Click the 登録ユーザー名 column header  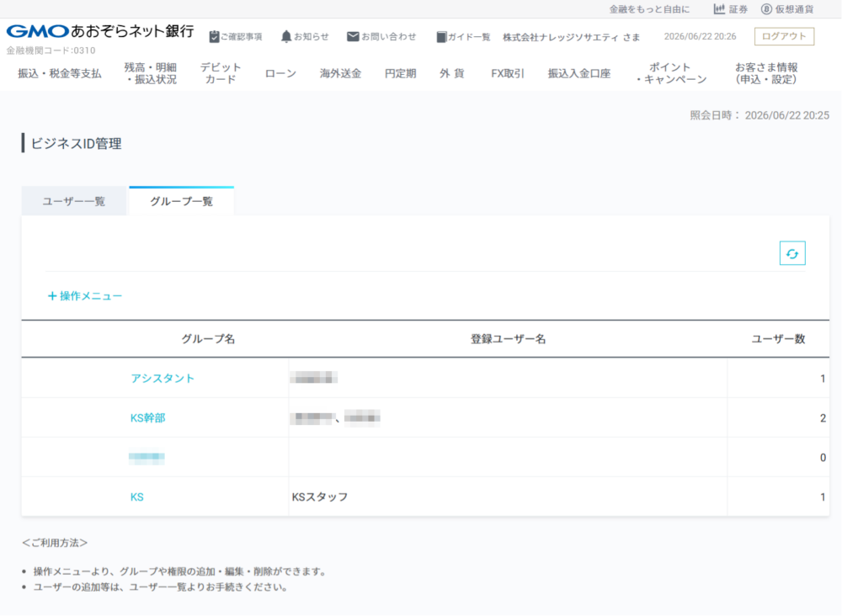pos(508,339)
